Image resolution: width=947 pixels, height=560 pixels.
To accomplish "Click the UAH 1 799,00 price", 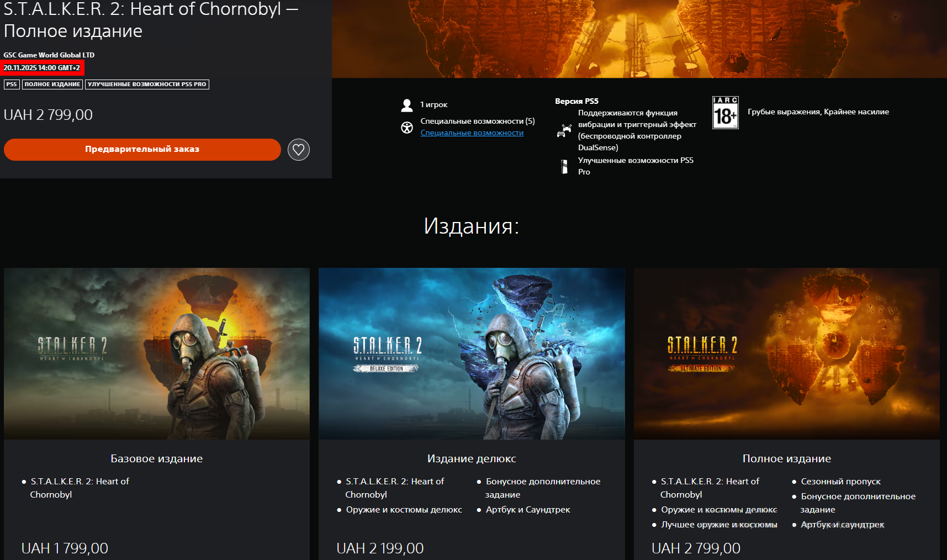I will (x=65, y=548).
